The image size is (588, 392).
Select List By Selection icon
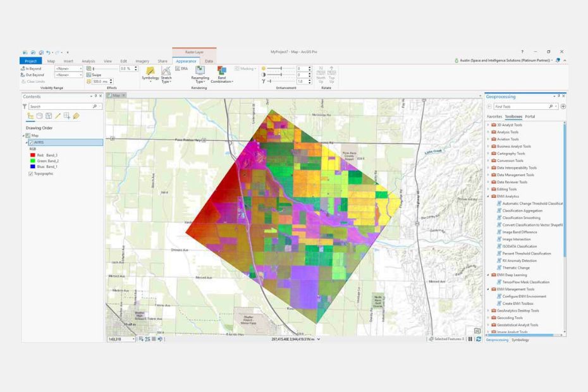coord(49,116)
